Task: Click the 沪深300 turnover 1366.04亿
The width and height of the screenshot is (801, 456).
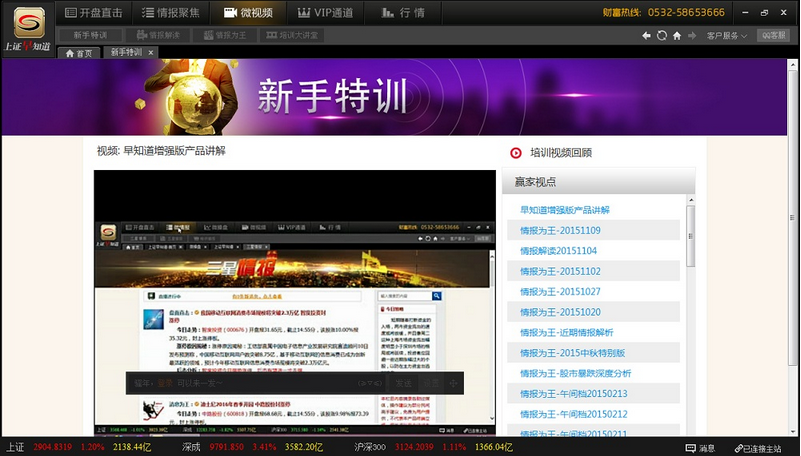Action: [493, 447]
